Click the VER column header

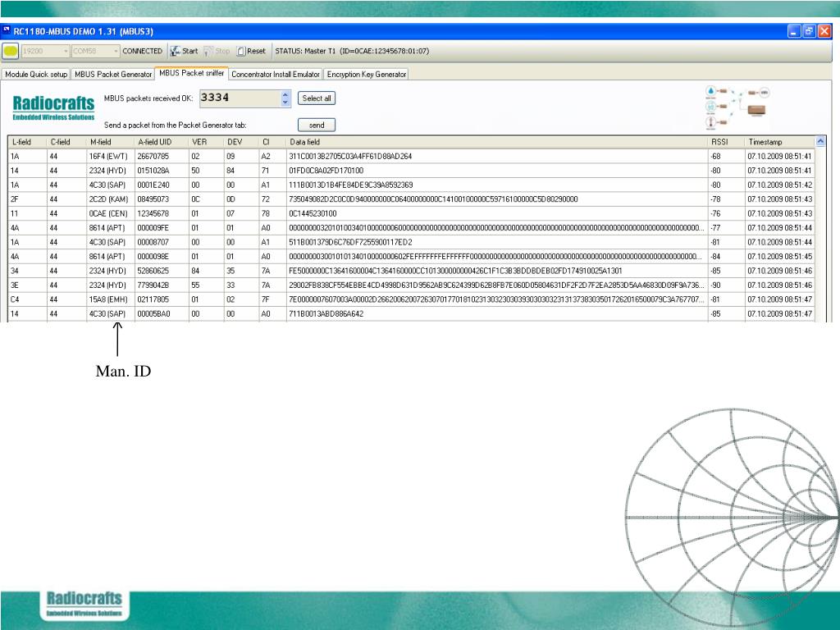click(206, 142)
